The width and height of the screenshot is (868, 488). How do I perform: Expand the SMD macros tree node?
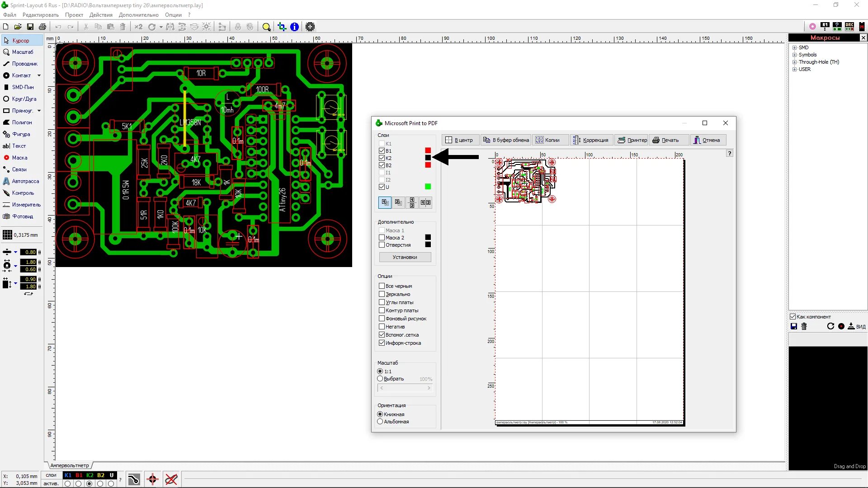point(794,48)
